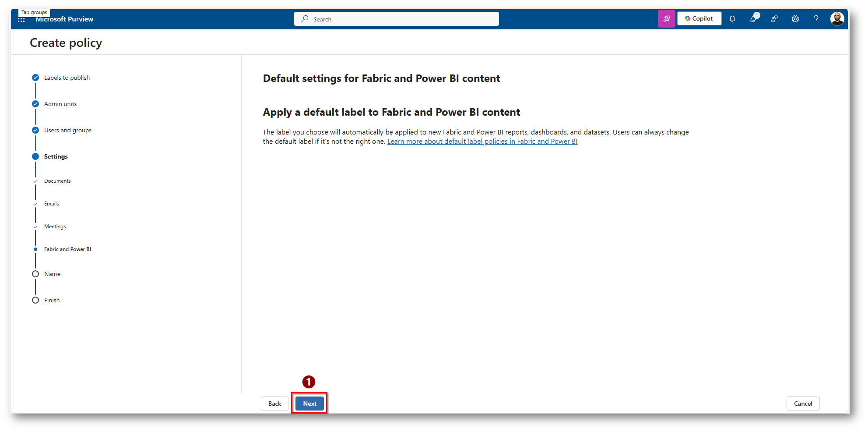Open the user account avatar

[837, 19]
